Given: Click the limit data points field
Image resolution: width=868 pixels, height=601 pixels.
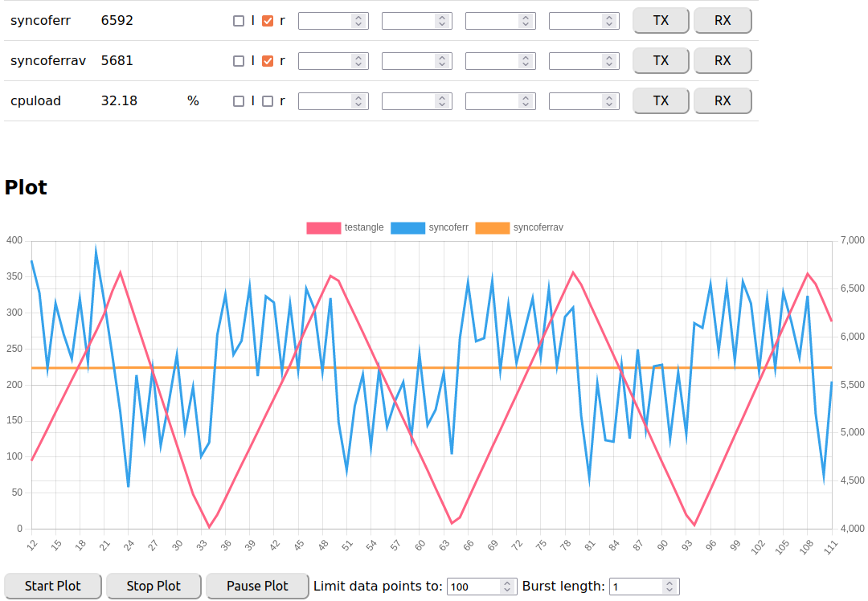Looking at the screenshot, I should [473, 587].
